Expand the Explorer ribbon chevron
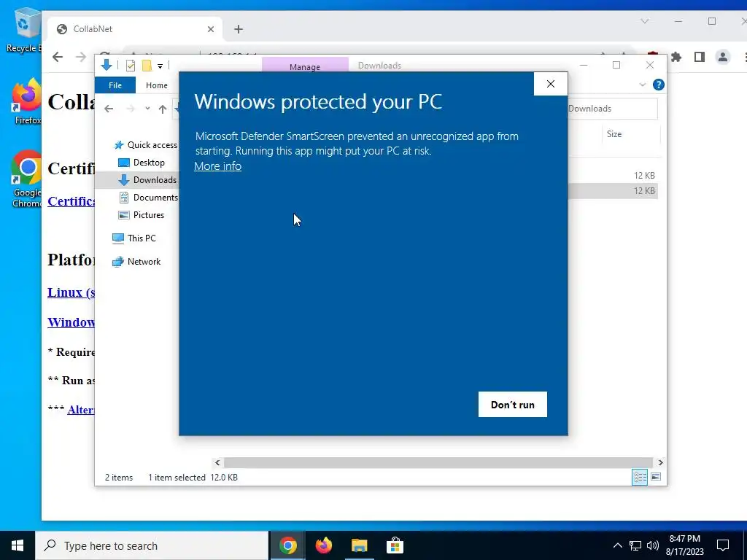This screenshot has height=560, width=747. coord(642,85)
